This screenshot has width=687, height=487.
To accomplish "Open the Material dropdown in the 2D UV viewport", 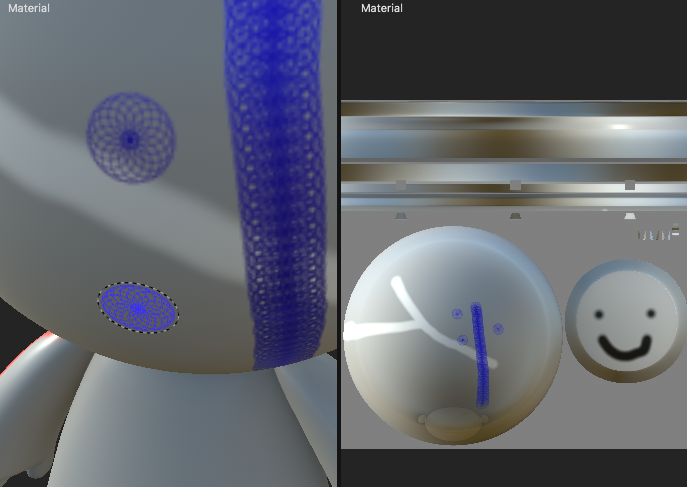I will point(382,8).
